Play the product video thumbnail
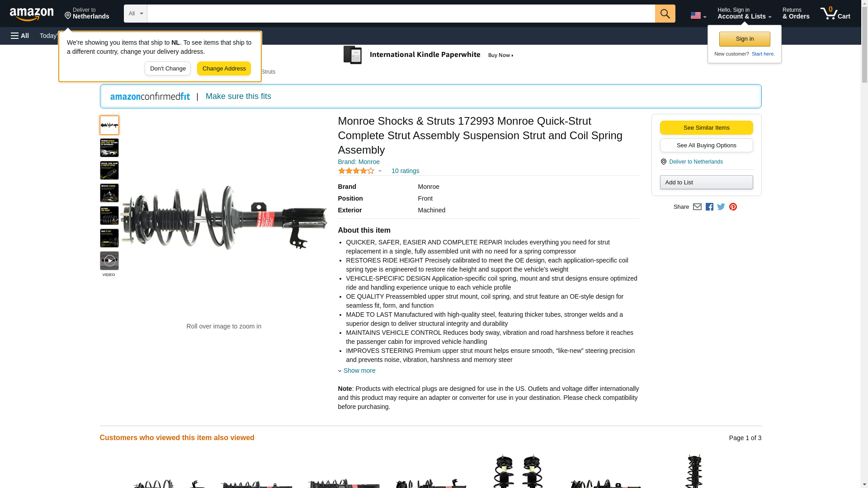868x488 pixels. click(x=109, y=261)
